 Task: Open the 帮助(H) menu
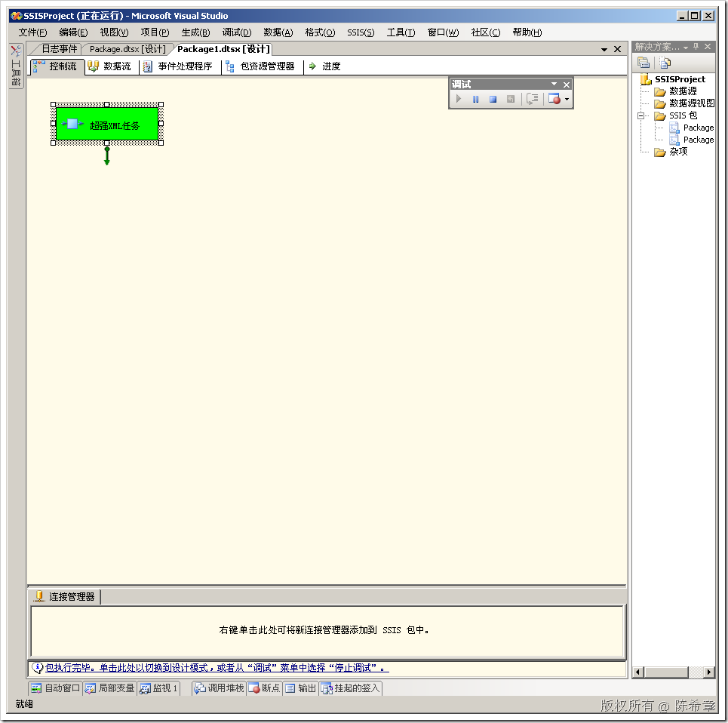tap(527, 32)
